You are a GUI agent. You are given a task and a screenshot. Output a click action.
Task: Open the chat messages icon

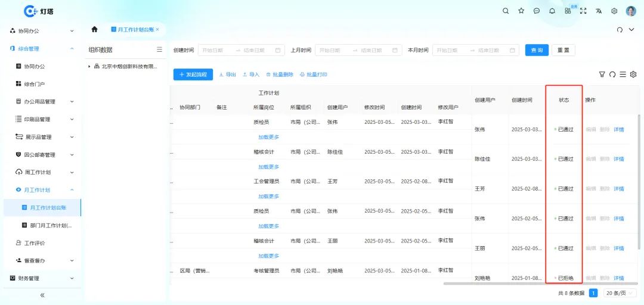(537, 11)
